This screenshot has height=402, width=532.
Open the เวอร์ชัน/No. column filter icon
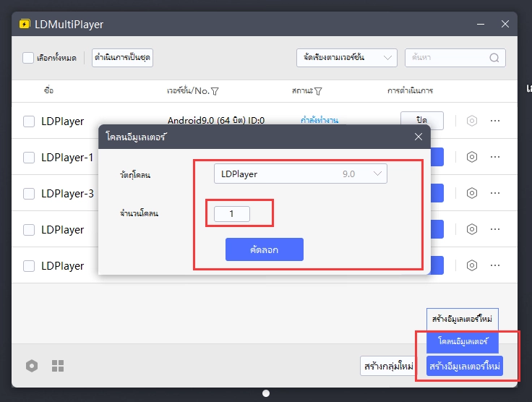(x=215, y=91)
